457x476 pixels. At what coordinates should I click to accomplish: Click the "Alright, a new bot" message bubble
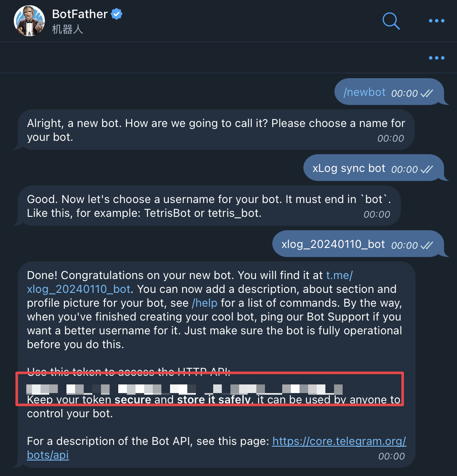216,130
